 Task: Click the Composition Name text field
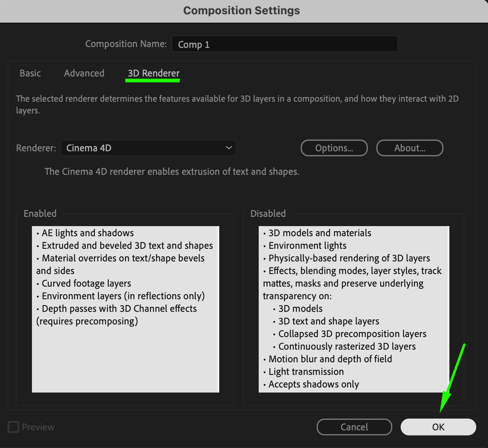click(x=284, y=44)
